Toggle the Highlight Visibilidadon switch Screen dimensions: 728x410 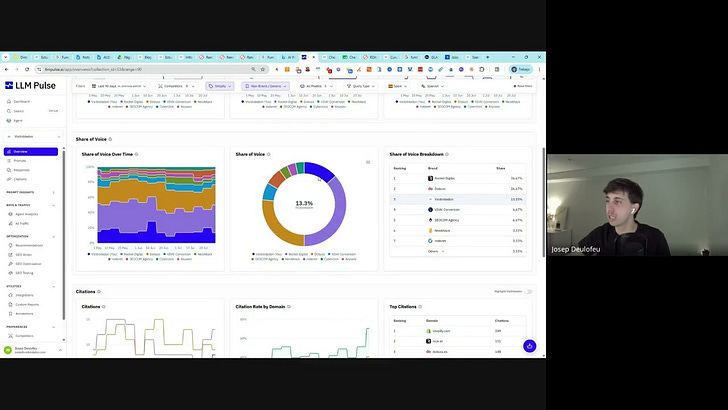coord(528,292)
